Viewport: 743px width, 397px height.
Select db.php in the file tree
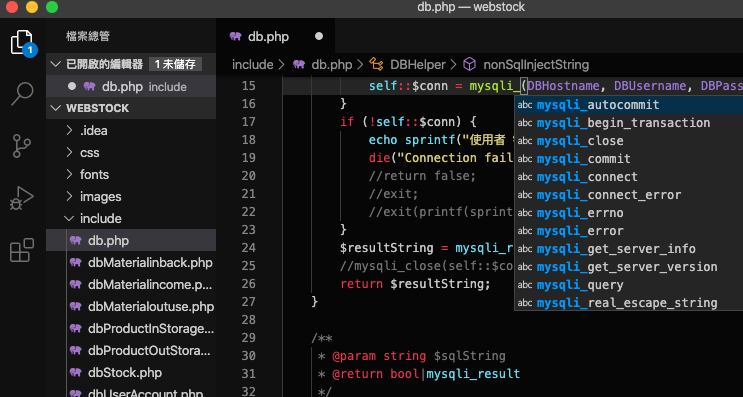(x=131, y=240)
